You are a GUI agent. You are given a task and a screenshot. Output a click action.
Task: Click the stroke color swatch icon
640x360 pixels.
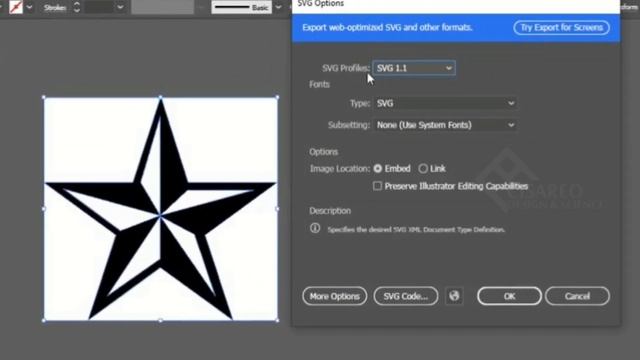click(16, 7)
